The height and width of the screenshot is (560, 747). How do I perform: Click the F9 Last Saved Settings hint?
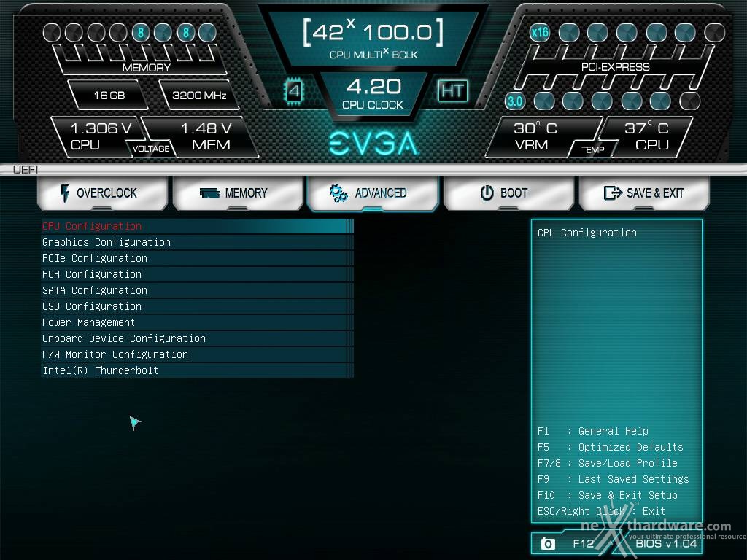[613, 479]
